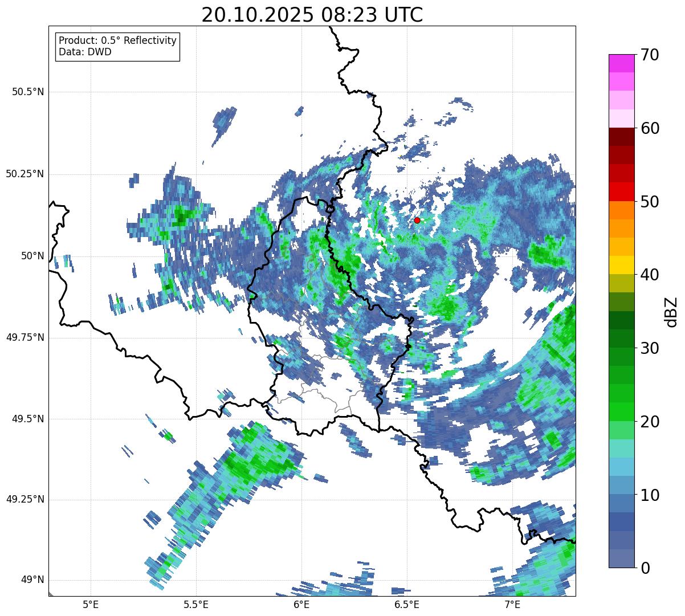The width and height of the screenshot is (685, 616).
Task: Click the 5°E longitude label
Action: [91, 604]
